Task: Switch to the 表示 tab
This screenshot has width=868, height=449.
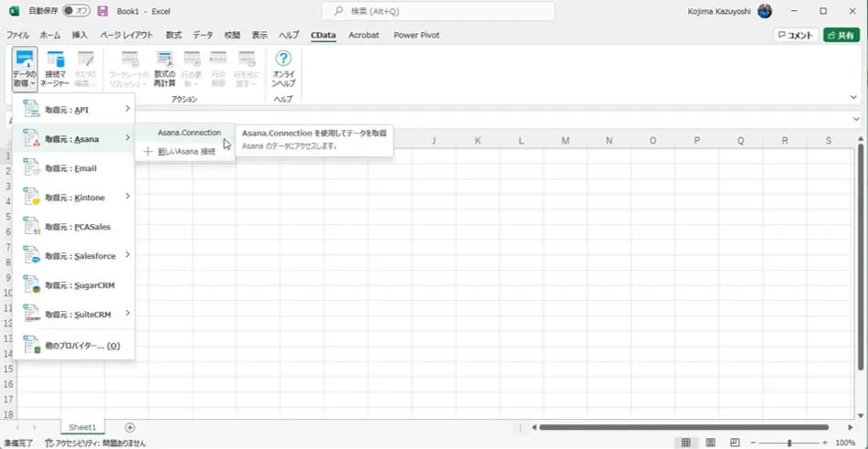Action: (259, 35)
